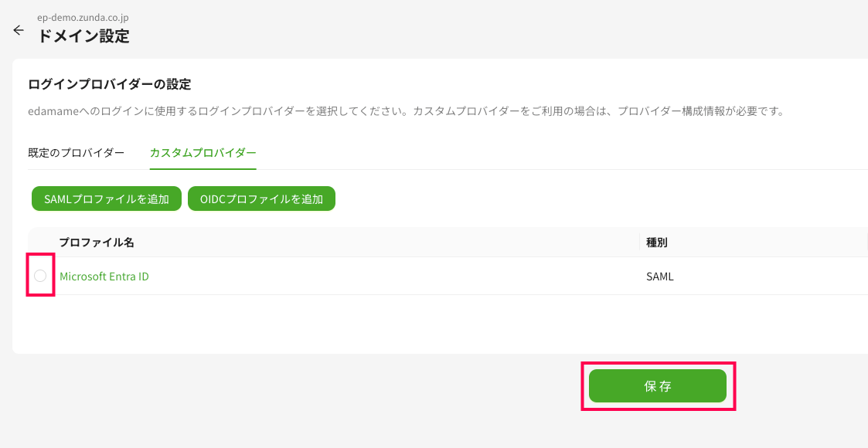
Task: Click the ログインプロバイダーの設定 section heading
Action: 110,85
